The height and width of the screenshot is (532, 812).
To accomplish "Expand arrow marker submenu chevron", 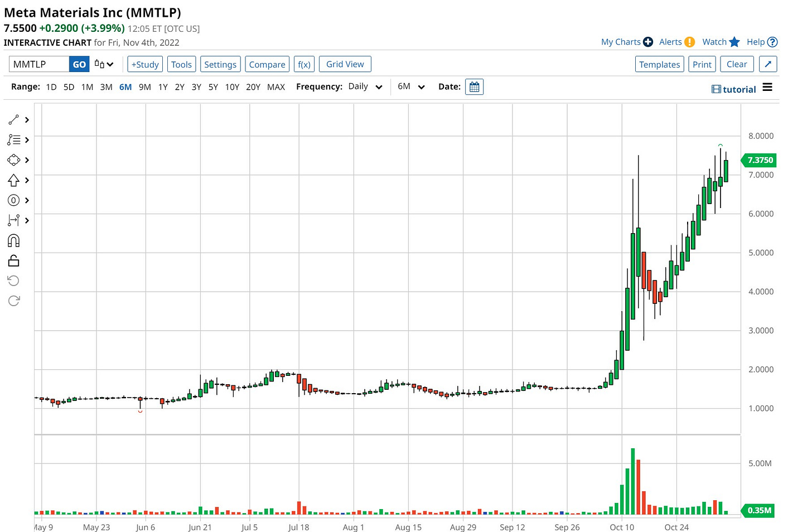I will (27, 180).
